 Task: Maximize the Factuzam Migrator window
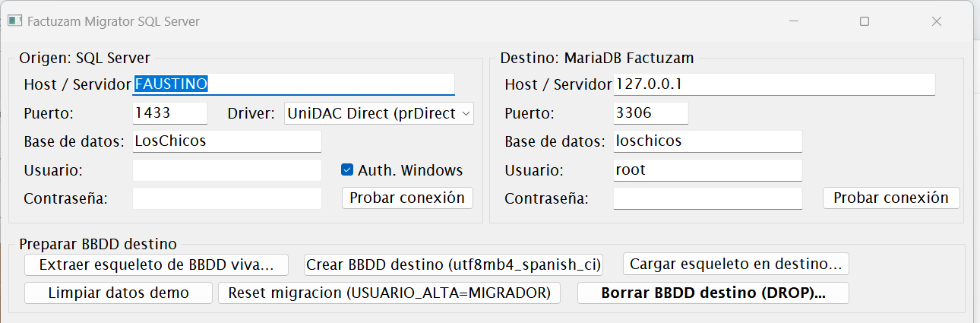[865, 21]
